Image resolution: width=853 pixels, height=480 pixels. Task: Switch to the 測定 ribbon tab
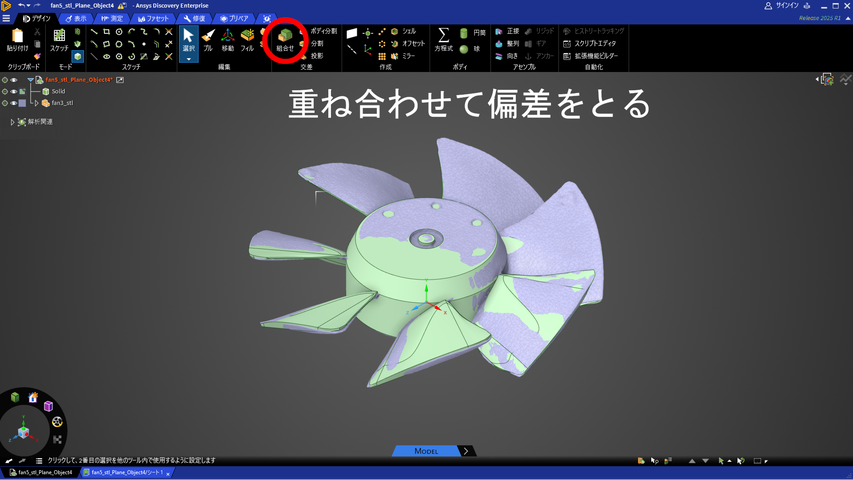112,19
